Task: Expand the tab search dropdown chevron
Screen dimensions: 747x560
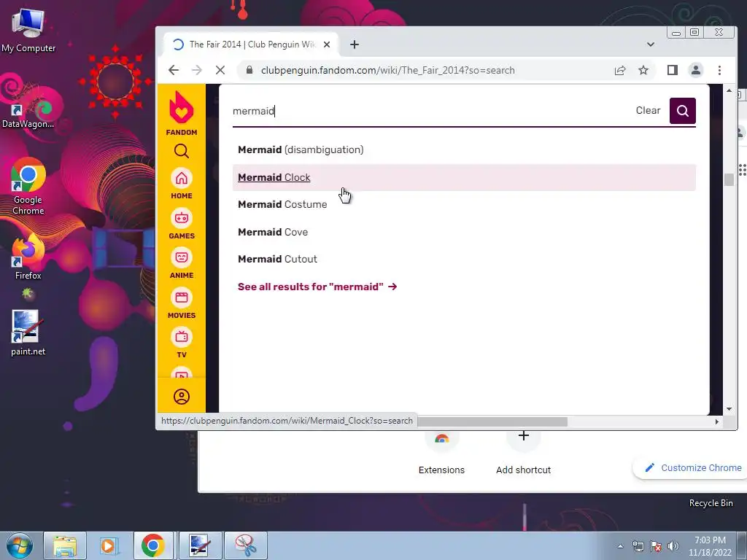Action: tap(650, 44)
